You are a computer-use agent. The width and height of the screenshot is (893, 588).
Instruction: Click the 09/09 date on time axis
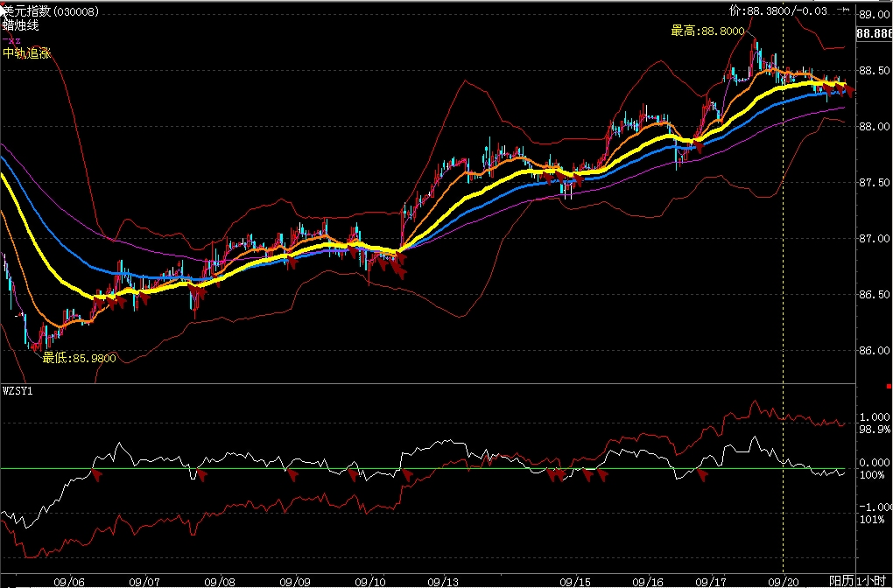coord(295,582)
